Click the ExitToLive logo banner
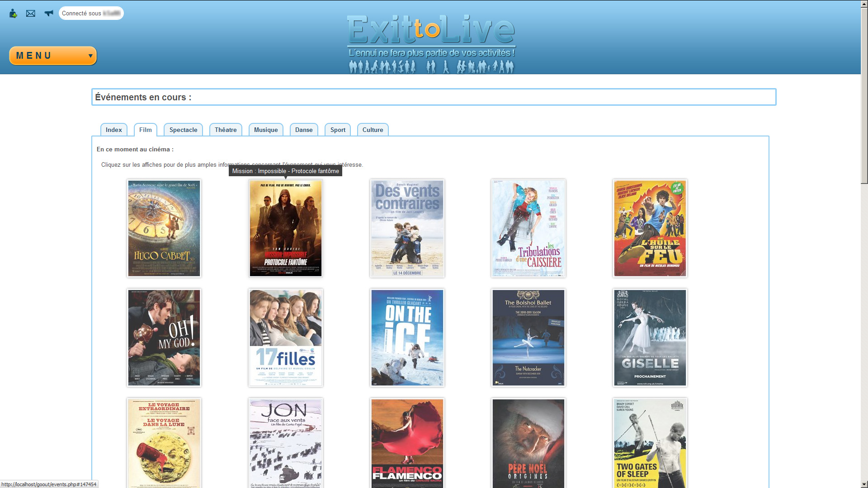 (x=431, y=43)
